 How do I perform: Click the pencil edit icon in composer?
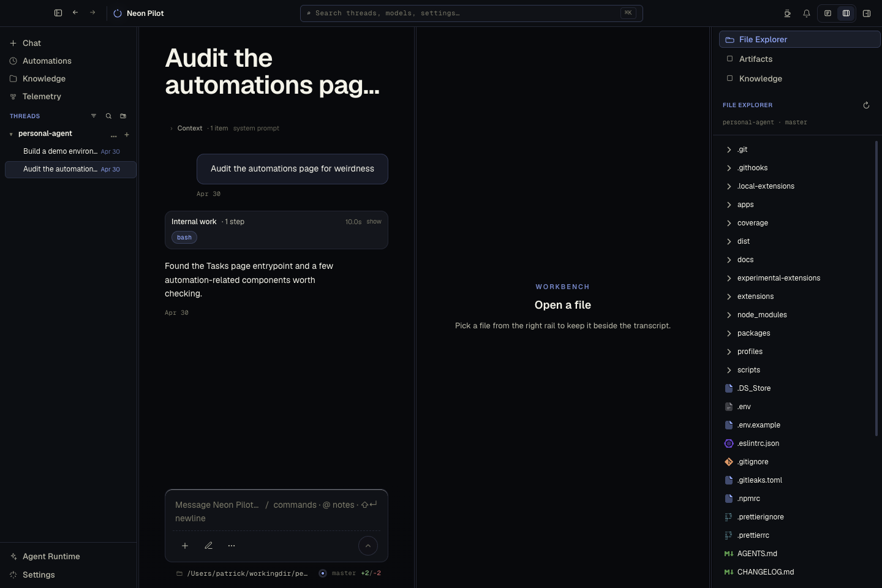pos(208,546)
